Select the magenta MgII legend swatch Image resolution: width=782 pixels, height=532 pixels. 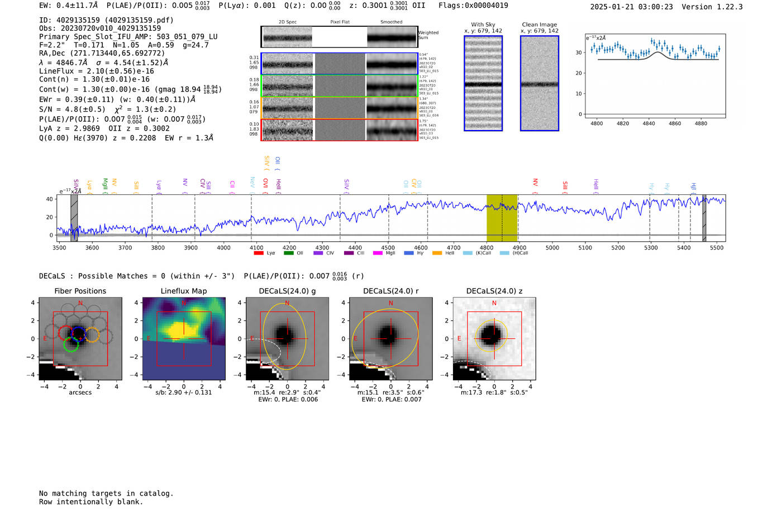coord(378,253)
